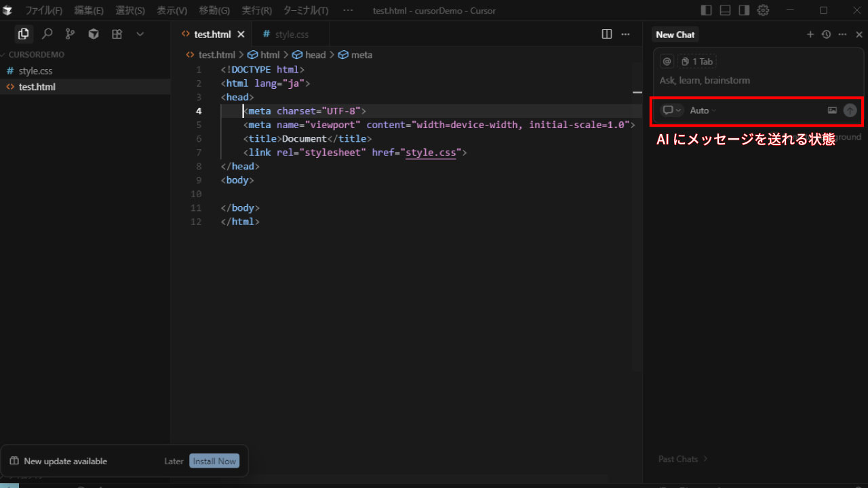Click the gift icon in update notification
Viewport: 868px width, 488px height.
(x=14, y=462)
